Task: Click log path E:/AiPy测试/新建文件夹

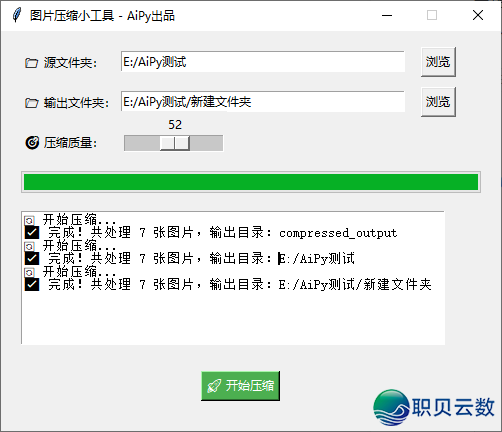Action: (355, 285)
